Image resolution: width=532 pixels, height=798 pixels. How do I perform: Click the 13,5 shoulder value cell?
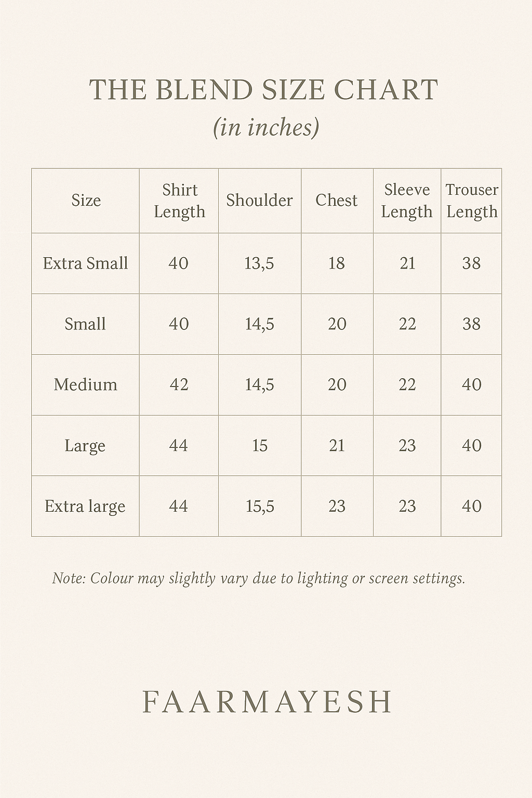(x=259, y=263)
